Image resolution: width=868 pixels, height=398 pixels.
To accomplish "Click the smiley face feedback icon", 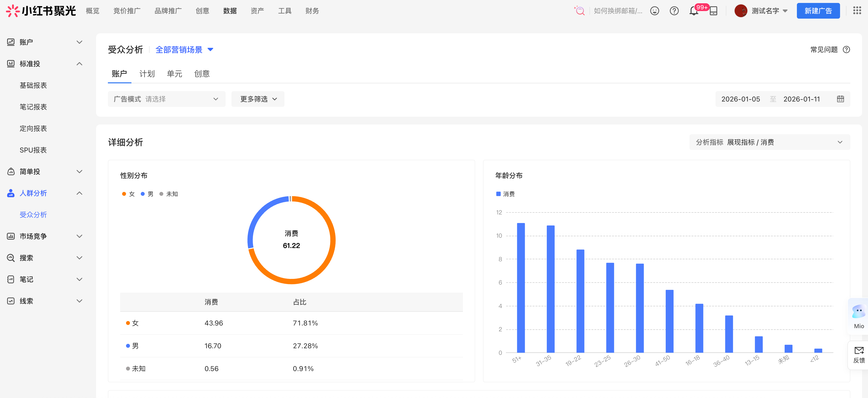I will point(654,11).
